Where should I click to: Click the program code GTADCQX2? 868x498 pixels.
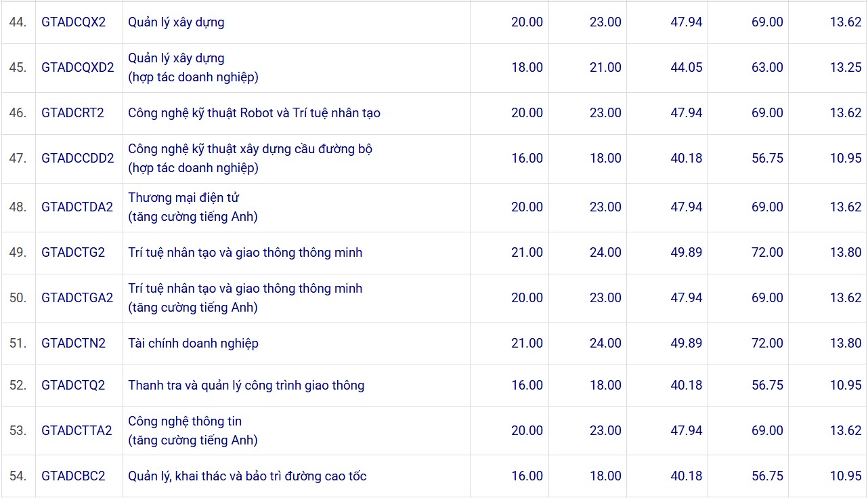(x=74, y=22)
